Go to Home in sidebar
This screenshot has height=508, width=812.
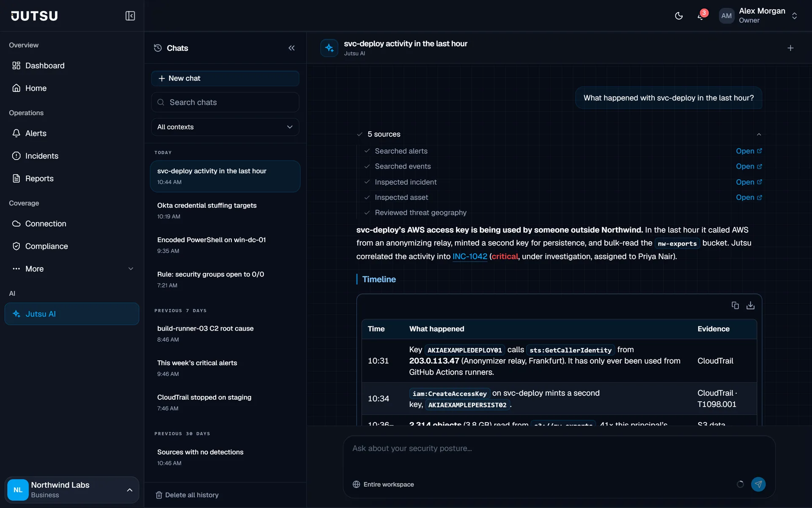(72, 88)
